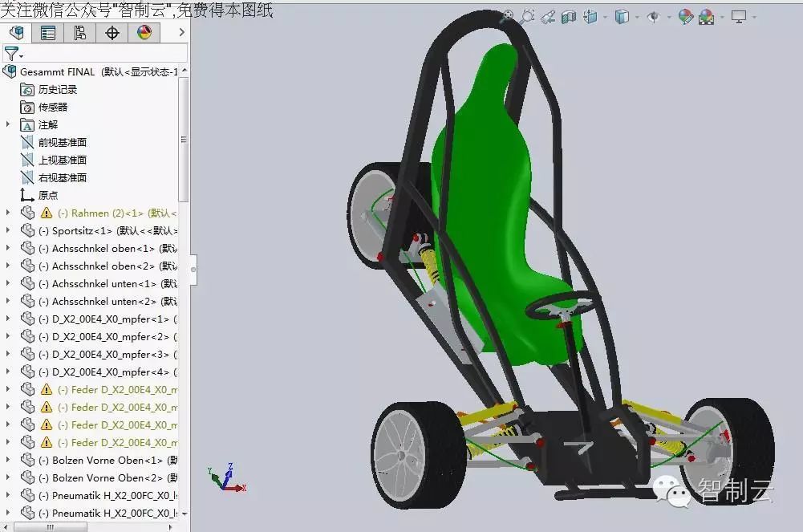Expand the Rahmen (2)<1> component node
The image size is (803, 532).
(x=9, y=213)
